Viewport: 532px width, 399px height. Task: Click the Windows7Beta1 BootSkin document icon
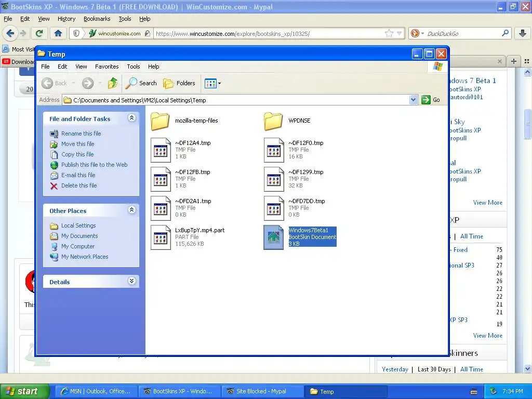[274, 237]
